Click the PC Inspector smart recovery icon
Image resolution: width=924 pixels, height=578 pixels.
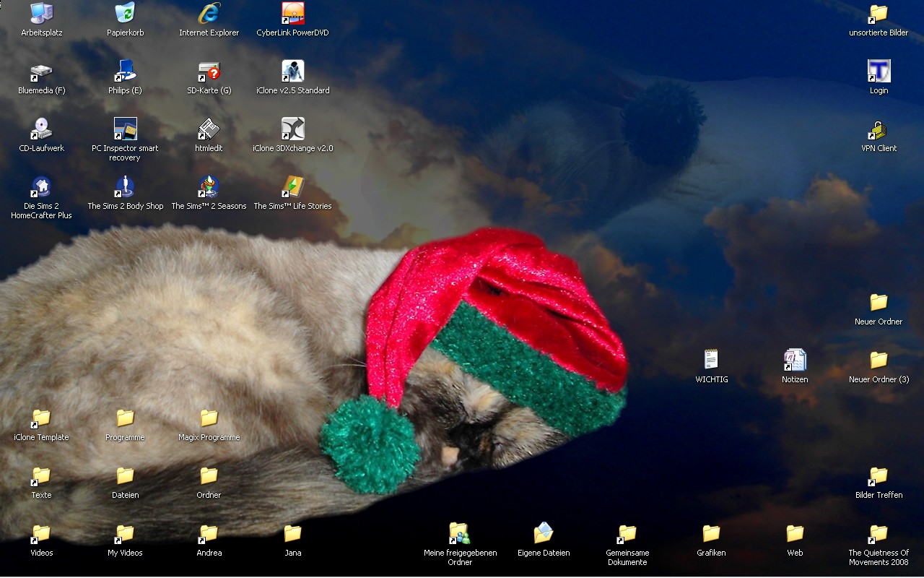coord(125,129)
